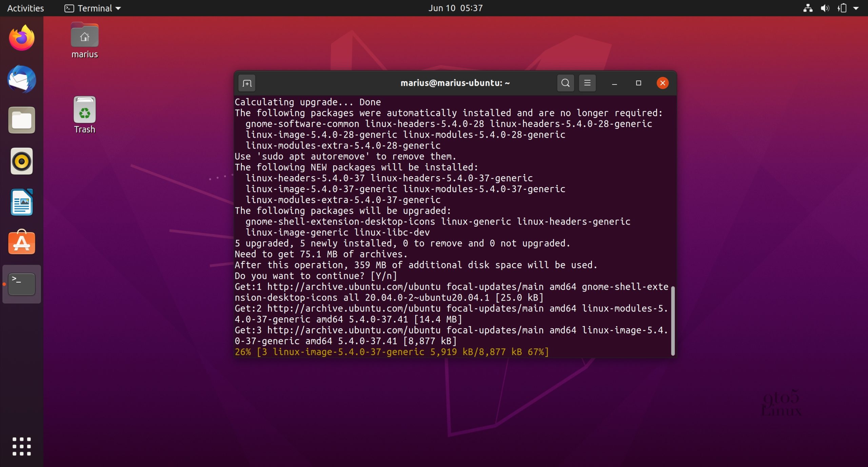Open the marius home folder on the desktop

(x=85, y=41)
